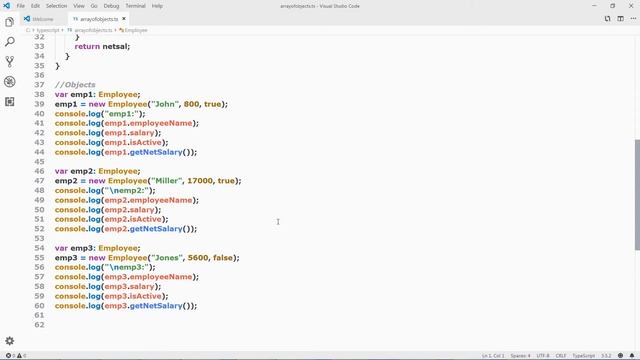Open the Source Control view
Screen dimensions: 640x360
coord(10,62)
